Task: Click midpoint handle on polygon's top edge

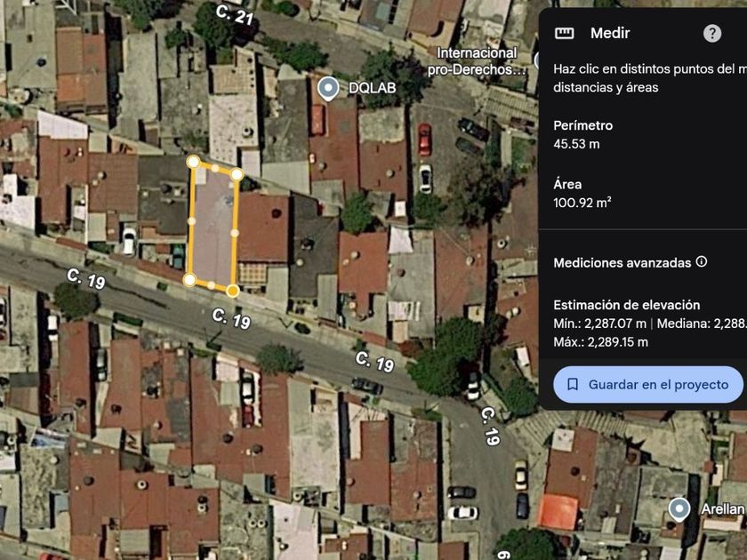Action: [215, 168]
